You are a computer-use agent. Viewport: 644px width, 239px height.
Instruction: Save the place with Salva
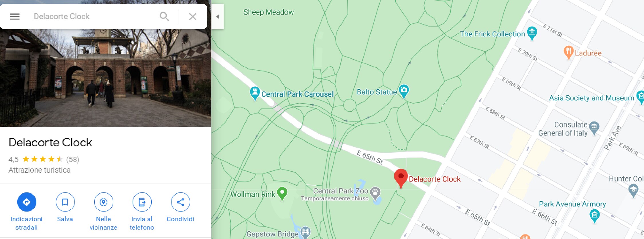65,202
